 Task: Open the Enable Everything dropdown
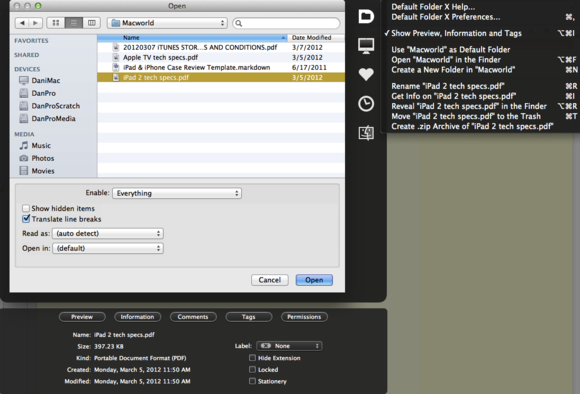point(177,193)
